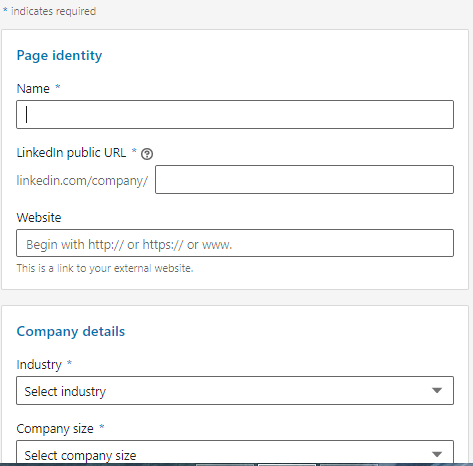Click the Website field with http placeholder

235,243
